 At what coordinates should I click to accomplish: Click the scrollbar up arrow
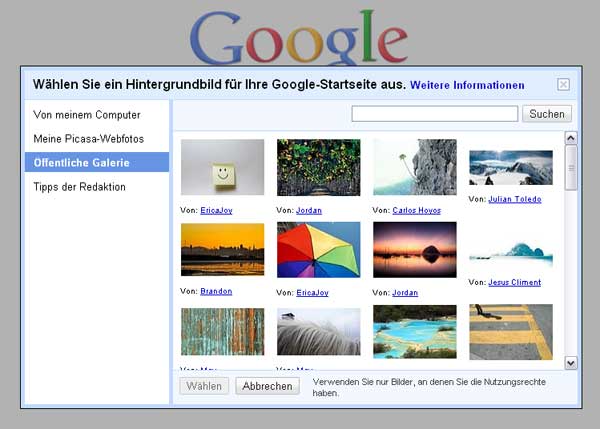point(571,138)
